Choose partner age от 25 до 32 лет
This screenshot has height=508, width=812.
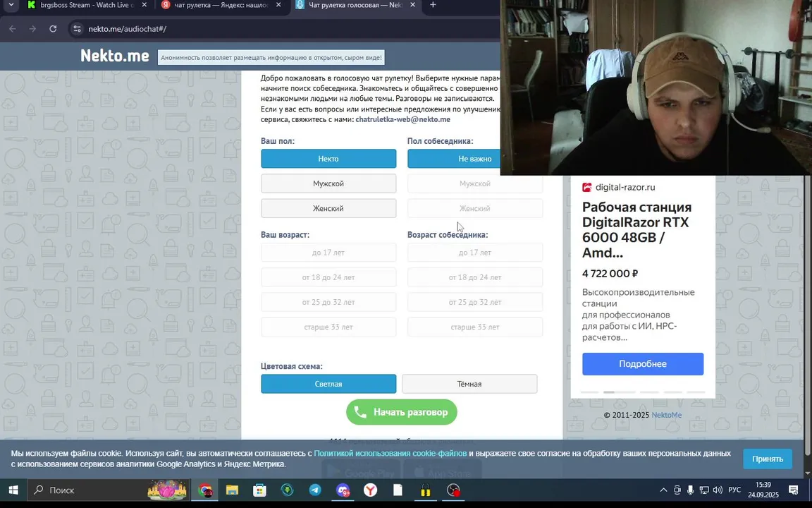point(475,302)
